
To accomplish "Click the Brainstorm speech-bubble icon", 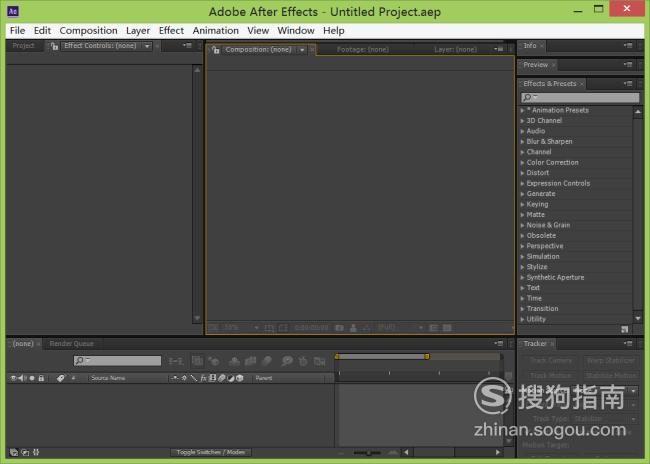I will point(286,361).
